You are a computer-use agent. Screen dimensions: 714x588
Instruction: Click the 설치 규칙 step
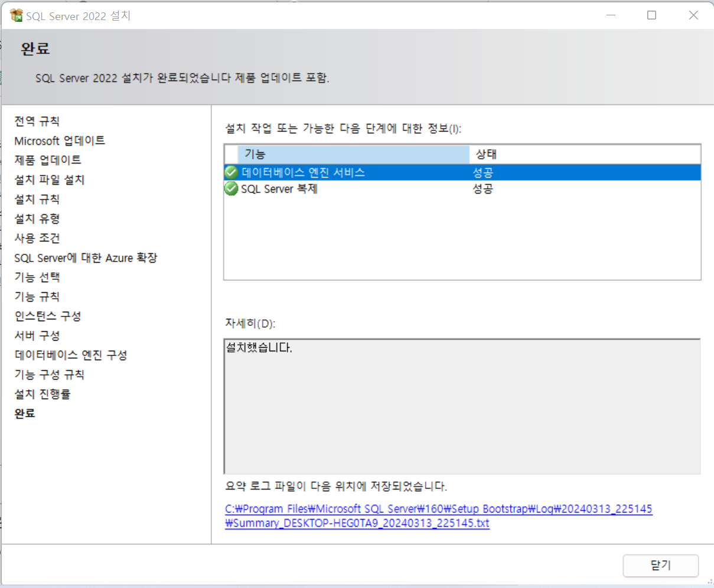click(x=37, y=199)
